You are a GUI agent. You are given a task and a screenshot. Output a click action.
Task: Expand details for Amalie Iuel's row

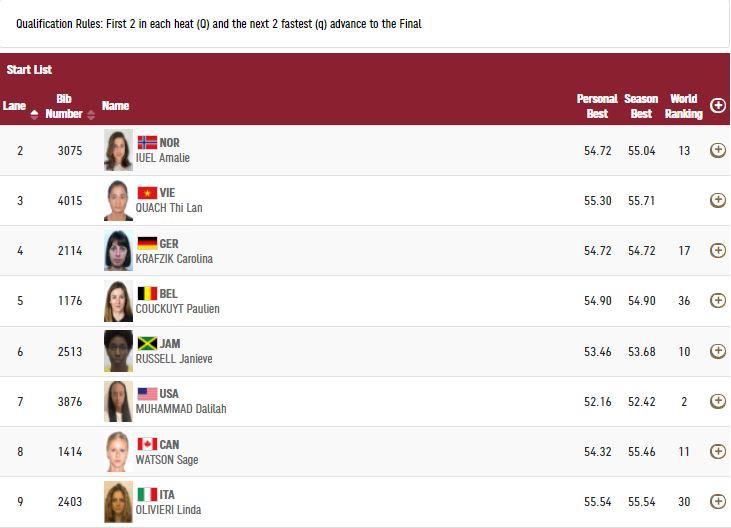tap(717, 150)
